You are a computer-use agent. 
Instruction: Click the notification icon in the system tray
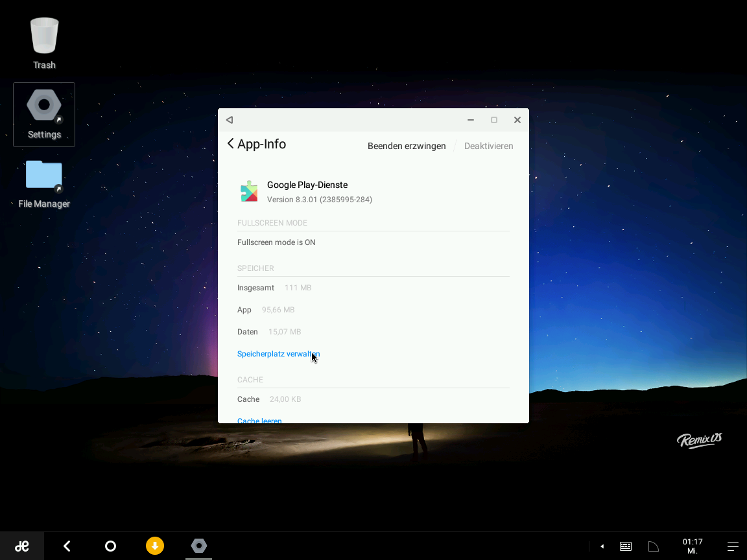(x=652, y=546)
